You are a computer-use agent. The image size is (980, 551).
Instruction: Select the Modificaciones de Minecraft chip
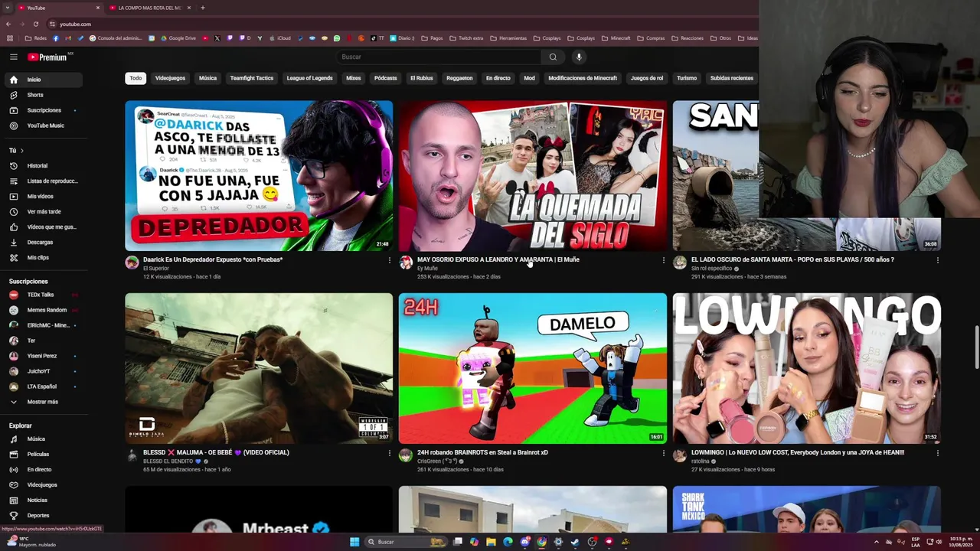click(583, 78)
